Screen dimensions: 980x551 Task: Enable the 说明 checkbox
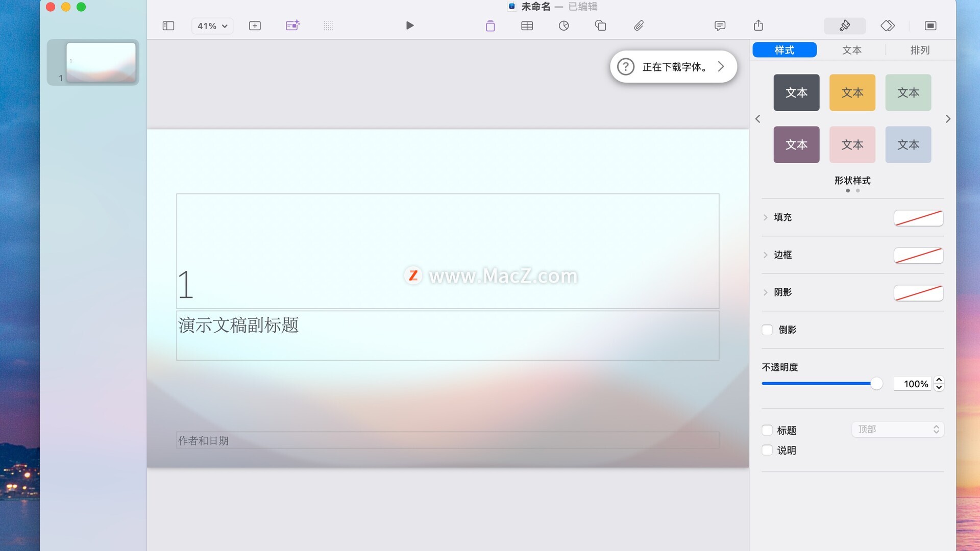coord(767,450)
